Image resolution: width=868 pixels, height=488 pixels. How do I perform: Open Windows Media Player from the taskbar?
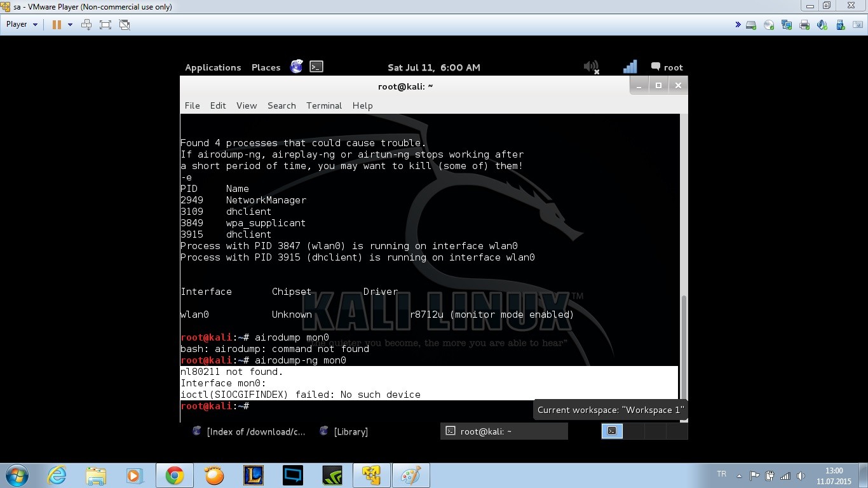tap(135, 475)
